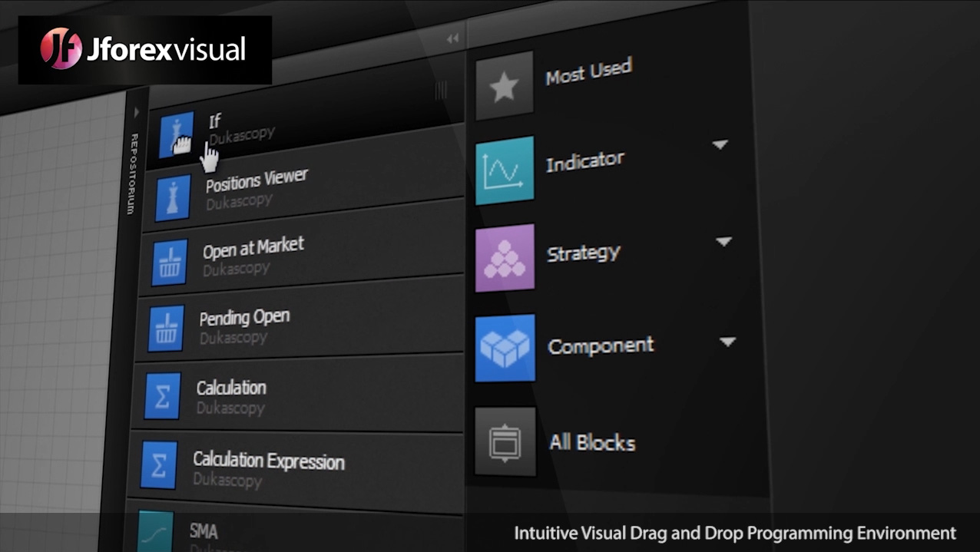This screenshot has width=980, height=552.
Task: Select the 'SMA' block text
Action: pyautogui.click(x=204, y=531)
